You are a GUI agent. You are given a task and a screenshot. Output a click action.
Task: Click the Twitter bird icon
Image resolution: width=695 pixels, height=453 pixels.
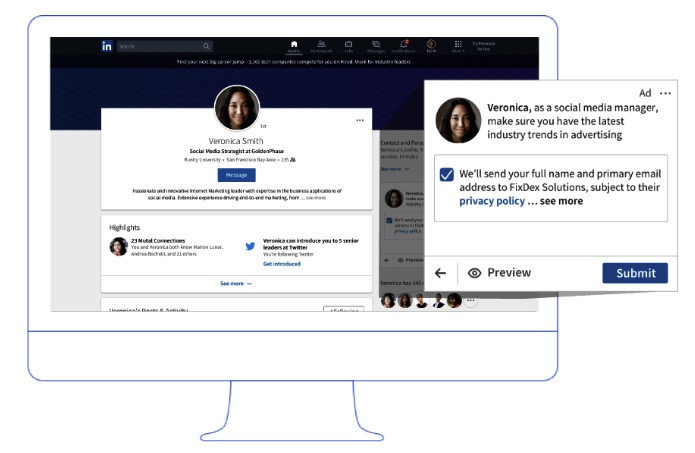point(250,246)
